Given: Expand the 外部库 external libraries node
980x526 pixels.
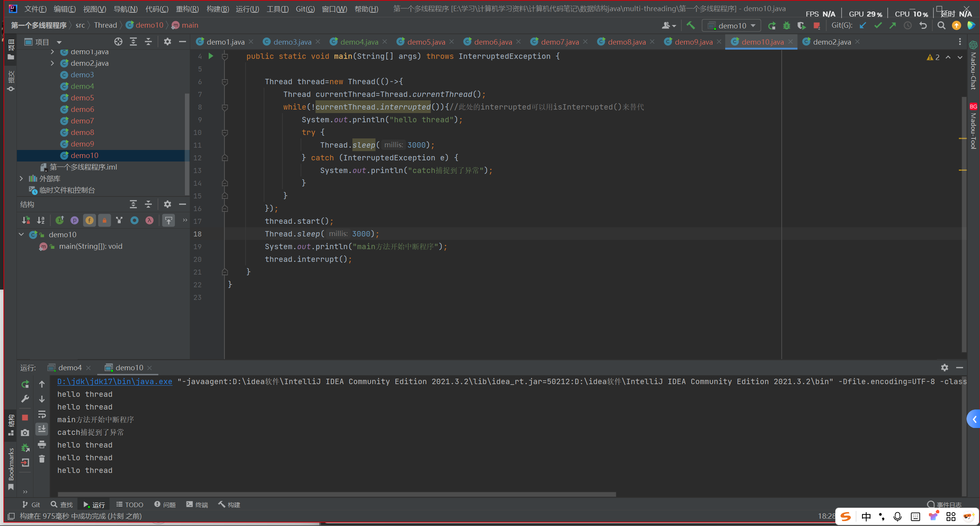Looking at the screenshot, I should click(22, 178).
